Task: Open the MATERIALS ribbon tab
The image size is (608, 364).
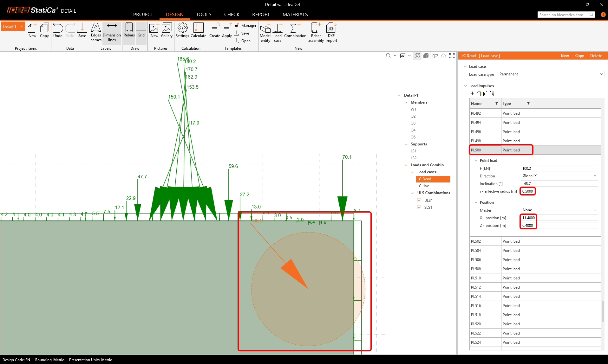Action: pyautogui.click(x=295, y=15)
